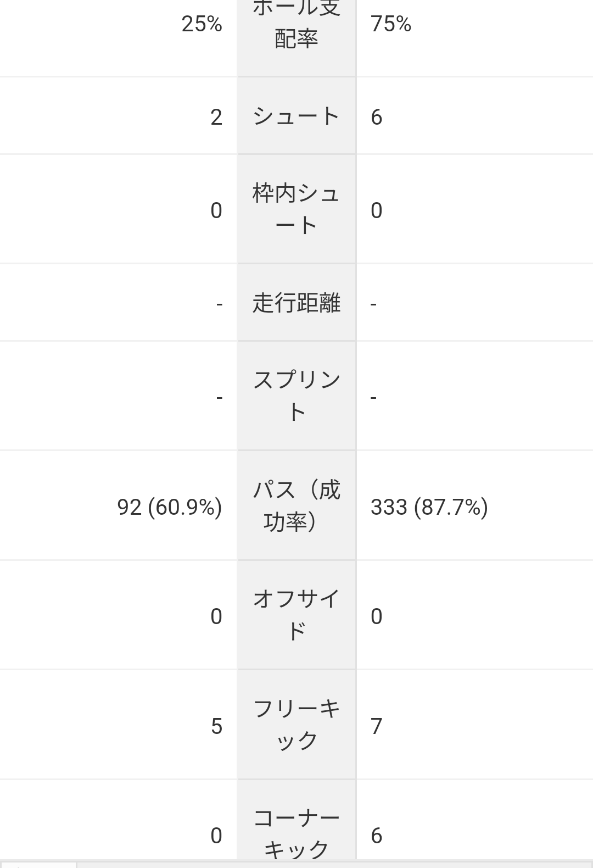Image resolution: width=593 pixels, height=868 pixels.
Task: Tap the シュート row label
Action: click(296, 116)
